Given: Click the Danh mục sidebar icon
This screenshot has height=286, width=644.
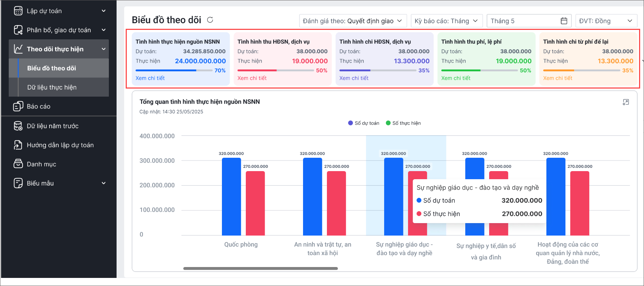Looking at the screenshot, I should coord(18,164).
